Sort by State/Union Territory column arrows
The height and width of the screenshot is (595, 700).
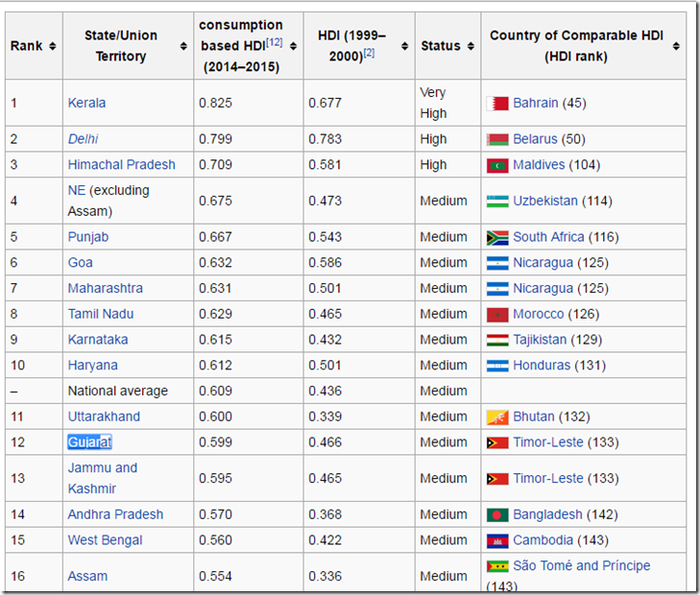[x=183, y=46]
